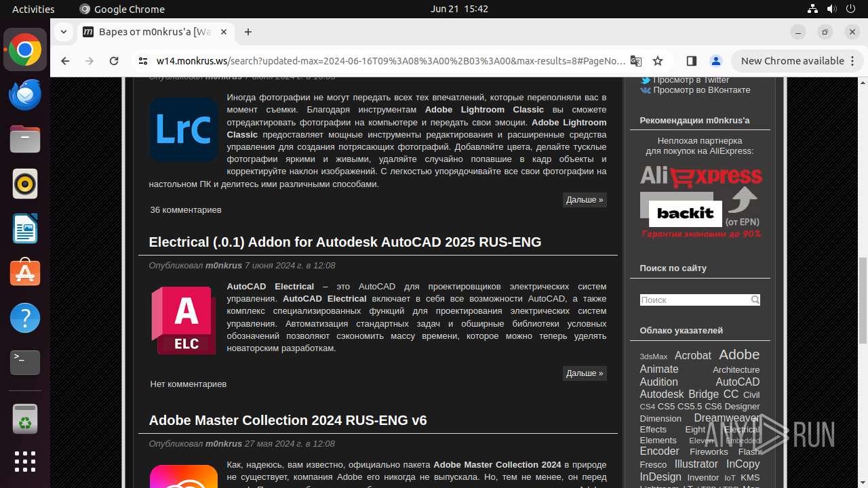Click the address bar URL field

click(391, 61)
